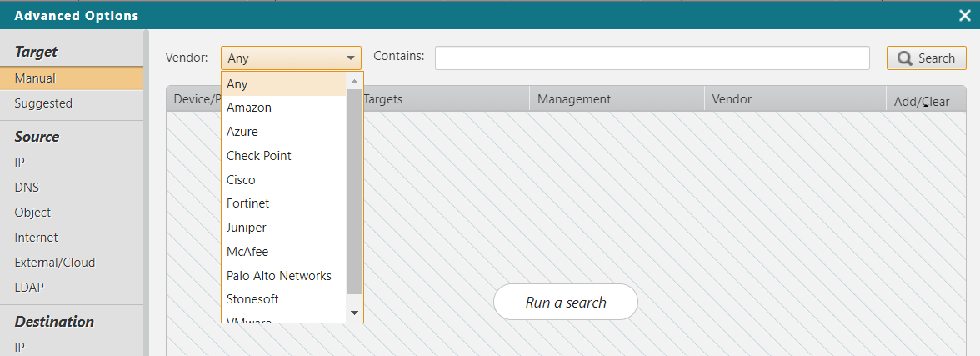The height and width of the screenshot is (356, 980).
Task: Click the Contains text field
Action: tap(652, 58)
